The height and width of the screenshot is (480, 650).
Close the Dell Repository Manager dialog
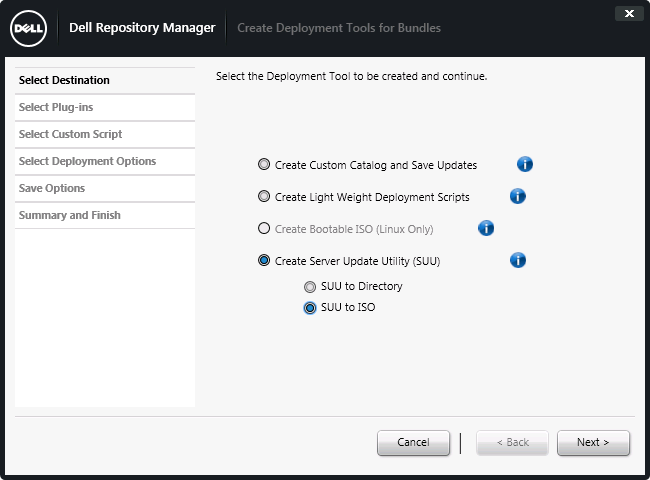(x=628, y=14)
